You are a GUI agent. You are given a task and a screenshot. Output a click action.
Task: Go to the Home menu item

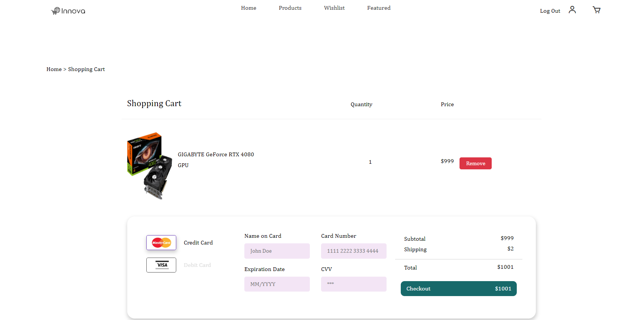[x=248, y=8]
